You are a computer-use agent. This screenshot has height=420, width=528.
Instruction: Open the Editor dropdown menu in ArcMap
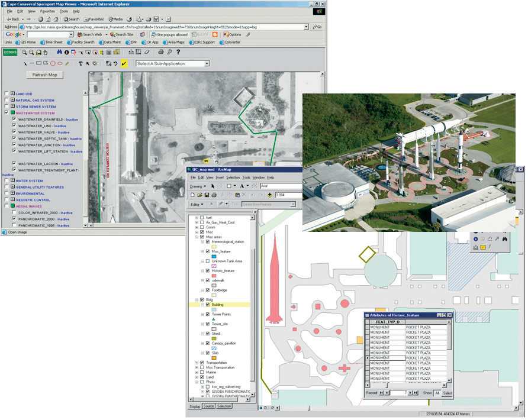click(197, 204)
